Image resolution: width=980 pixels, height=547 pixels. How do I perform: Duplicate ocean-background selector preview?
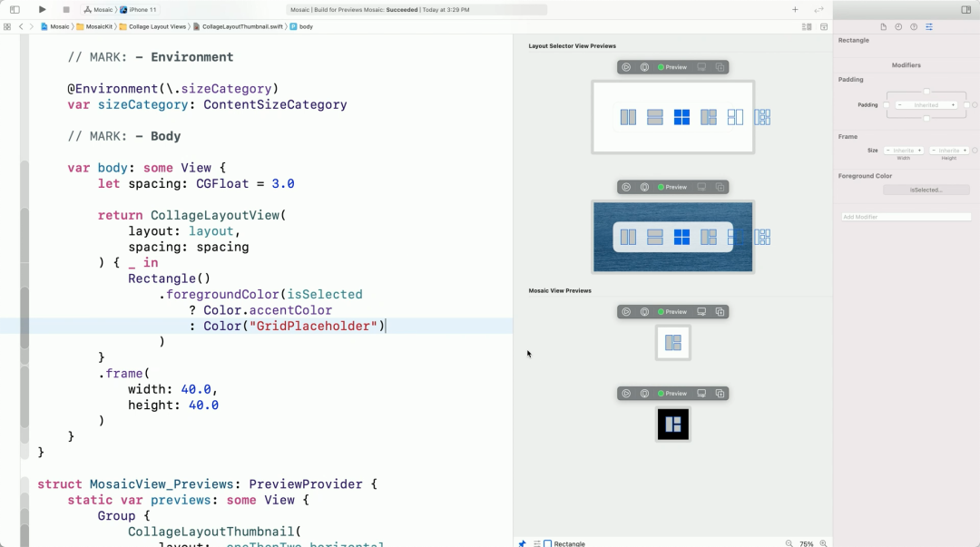[x=720, y=187]
